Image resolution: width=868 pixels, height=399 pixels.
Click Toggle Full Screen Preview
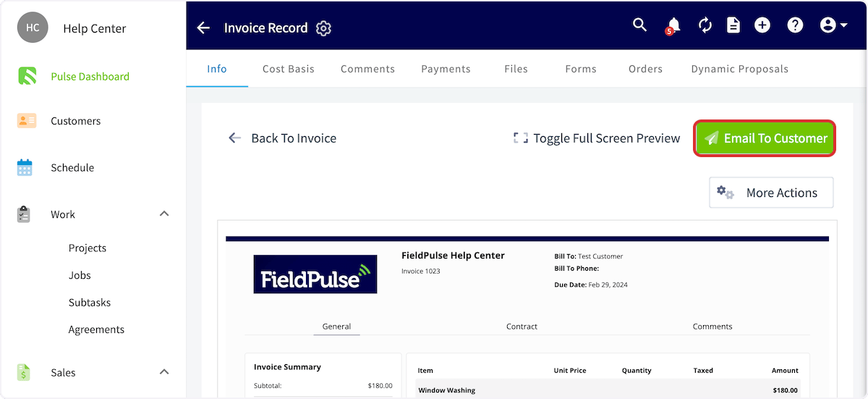pyautogui.click(x=597, y=138)
